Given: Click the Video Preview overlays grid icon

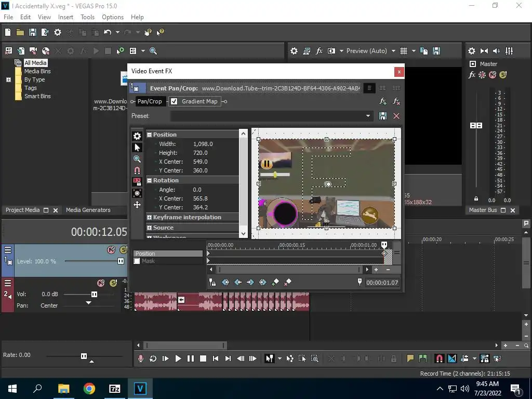Looking at the screenshot, I should coord(403,51).
